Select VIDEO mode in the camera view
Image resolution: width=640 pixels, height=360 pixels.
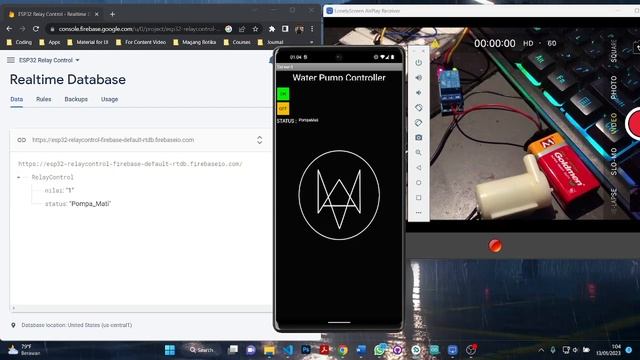point(613,124)
